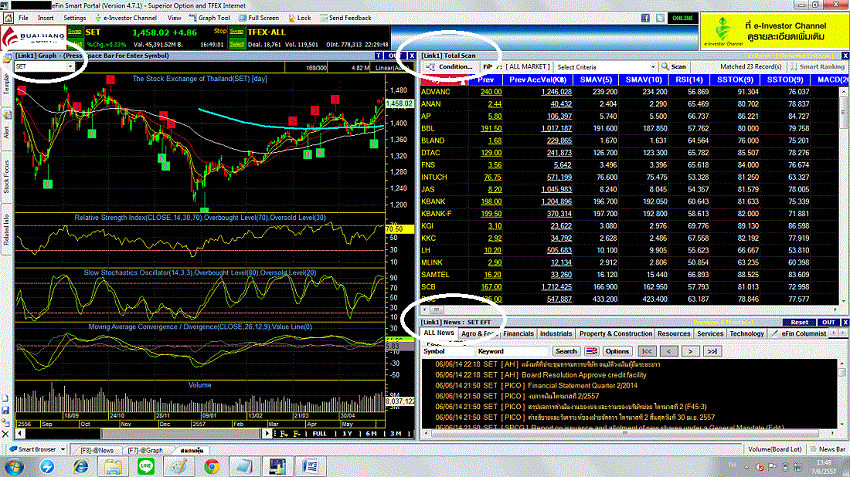Click the news Search button

566,351
